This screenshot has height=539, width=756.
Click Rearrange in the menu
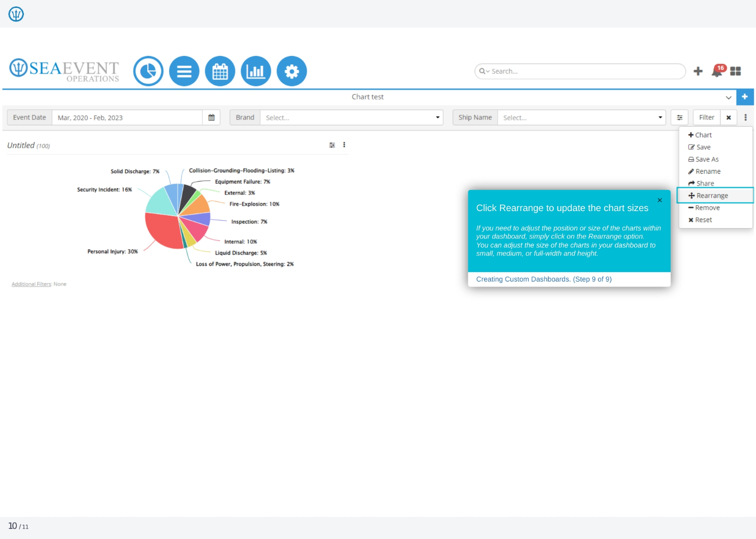715,196
